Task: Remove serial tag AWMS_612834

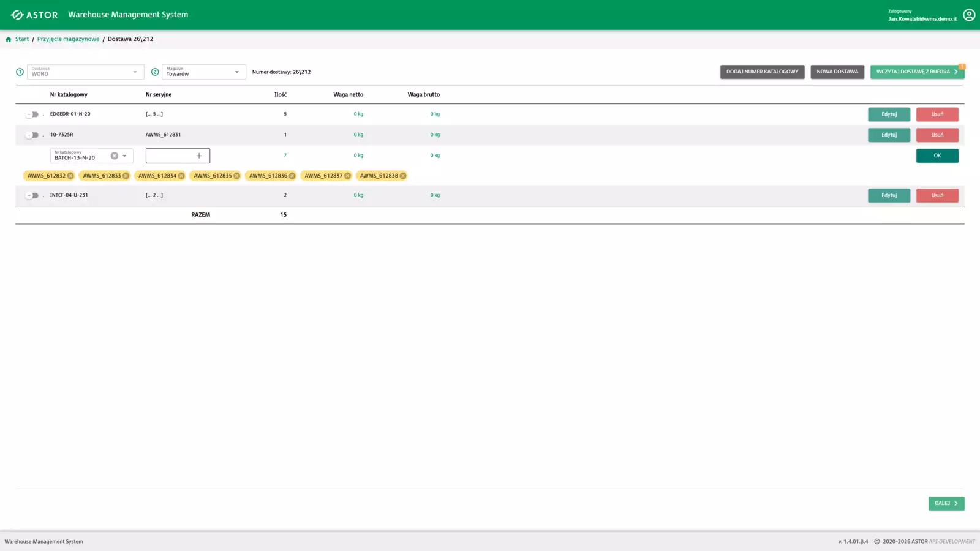Action: (x=181, y=176)
